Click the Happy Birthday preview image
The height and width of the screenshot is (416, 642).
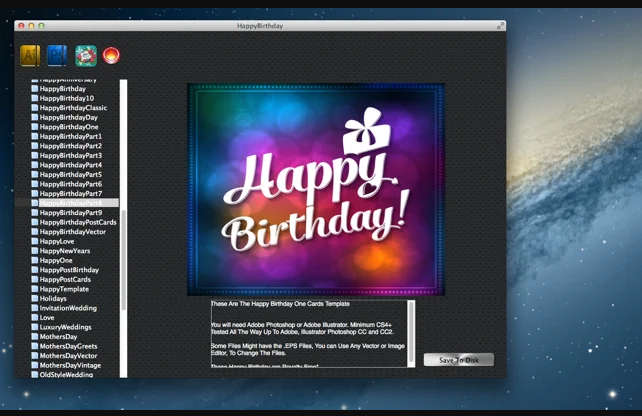click(316, 189)
